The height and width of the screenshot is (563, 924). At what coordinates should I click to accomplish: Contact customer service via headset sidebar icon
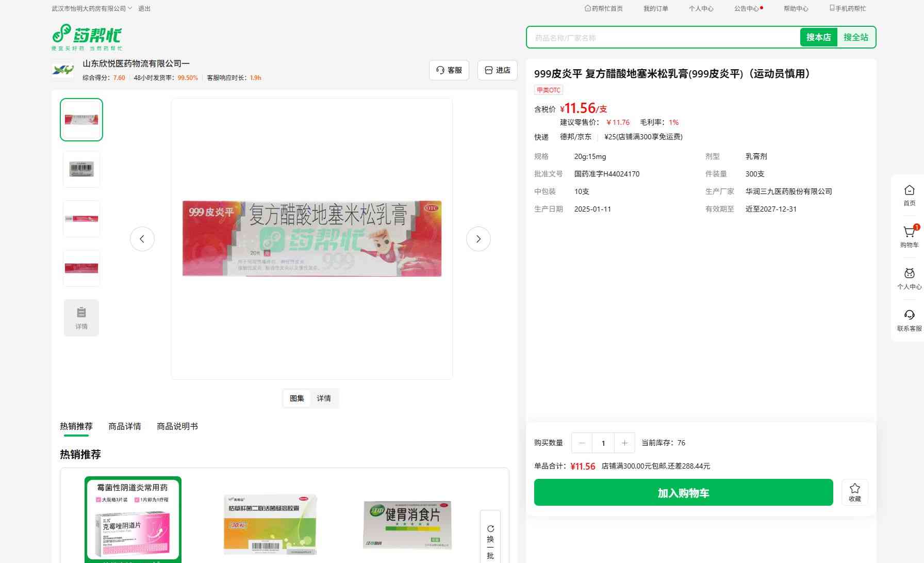coord(909,316)
